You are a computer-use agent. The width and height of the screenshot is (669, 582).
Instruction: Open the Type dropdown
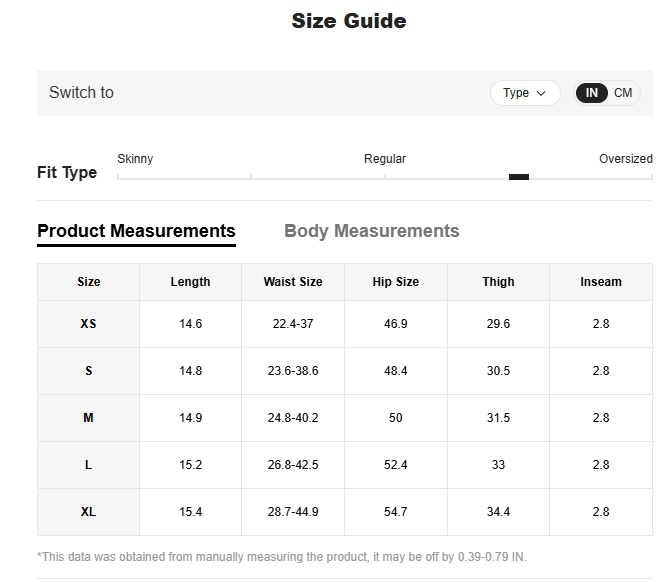[x=524, y=93]
